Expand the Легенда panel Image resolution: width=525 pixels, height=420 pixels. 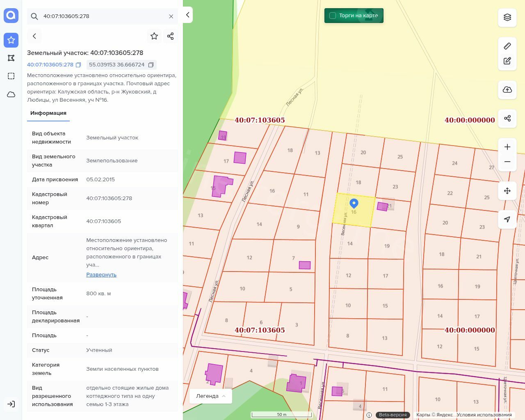pyautogui.click(x=210, y=396)
